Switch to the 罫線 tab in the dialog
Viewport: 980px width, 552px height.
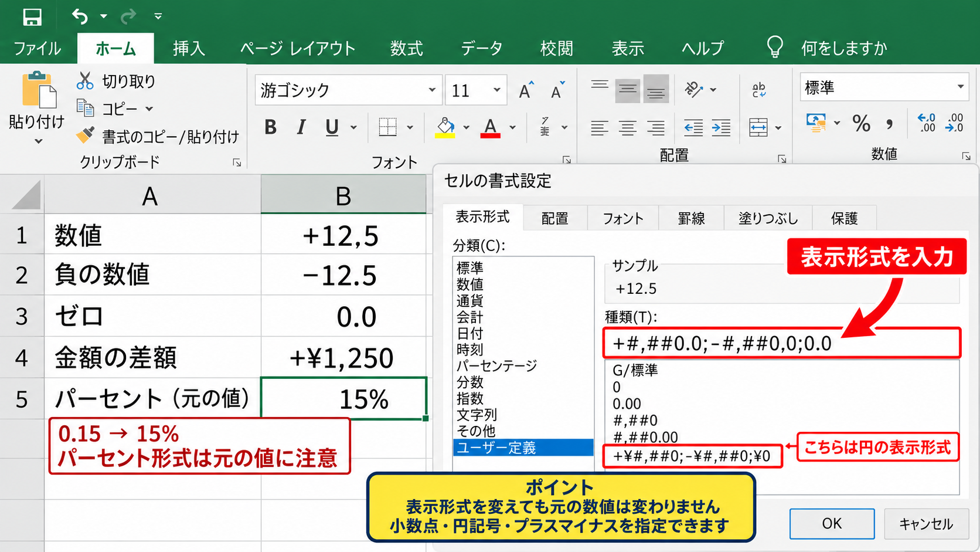(692, 218)
